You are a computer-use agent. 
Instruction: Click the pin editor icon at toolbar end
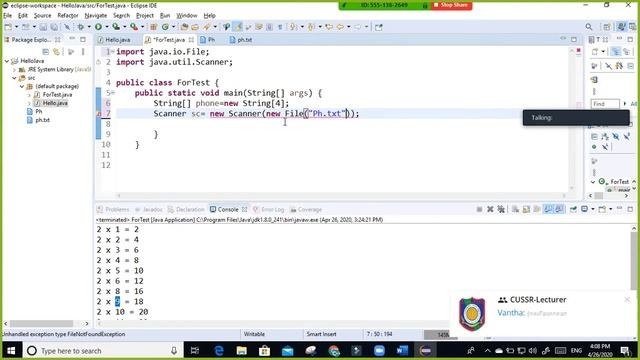point(379,27)
